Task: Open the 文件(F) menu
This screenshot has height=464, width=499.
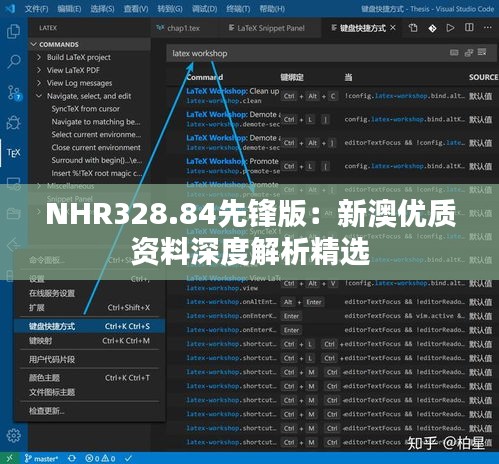Action: 36,9
